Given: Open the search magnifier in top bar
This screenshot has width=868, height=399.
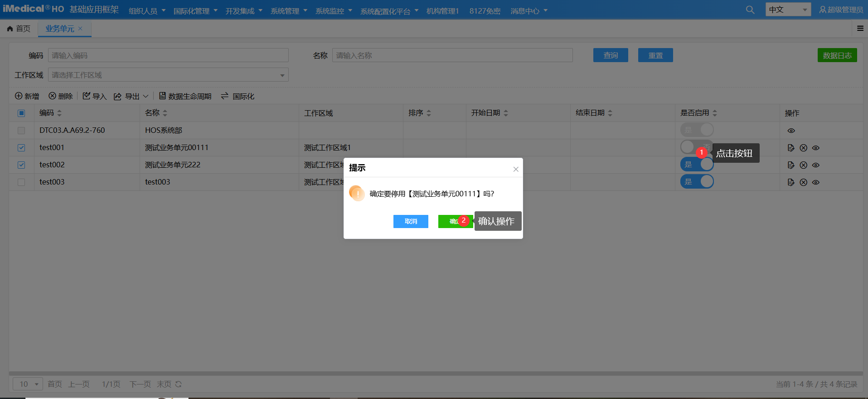Looking at the screenshot, I should click(x=750, y=10).
